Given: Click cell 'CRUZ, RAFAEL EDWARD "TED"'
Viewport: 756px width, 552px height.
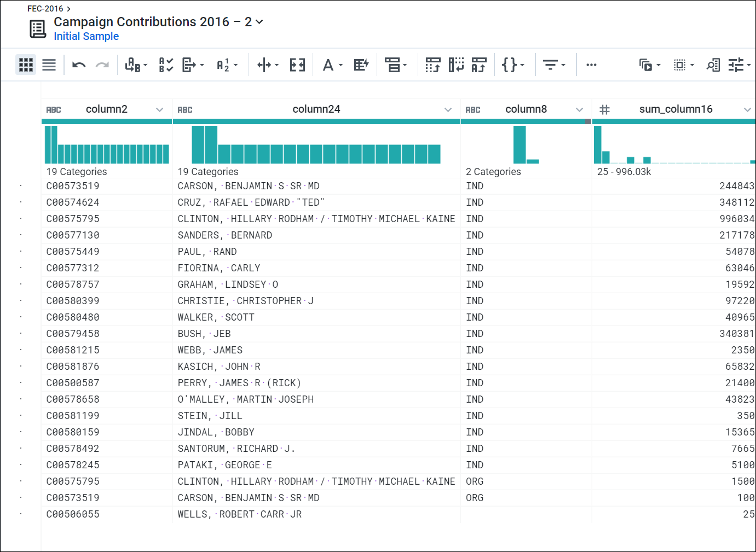Looking at the screenshot, I should 251,202.
